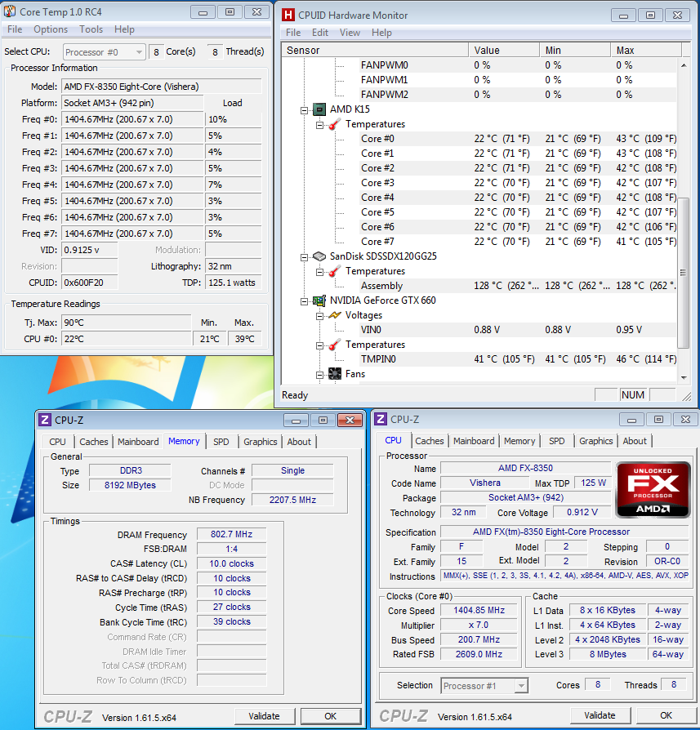Viewport: 700px width, 730px height.
Task: Click NB Frequency 2207.5 MHz value
Action: pos(292,500)
